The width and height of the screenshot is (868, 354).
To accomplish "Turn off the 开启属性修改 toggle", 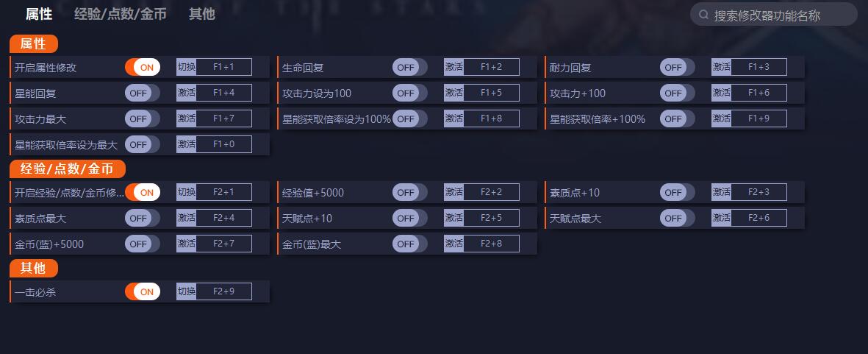I will click(143, 67).
